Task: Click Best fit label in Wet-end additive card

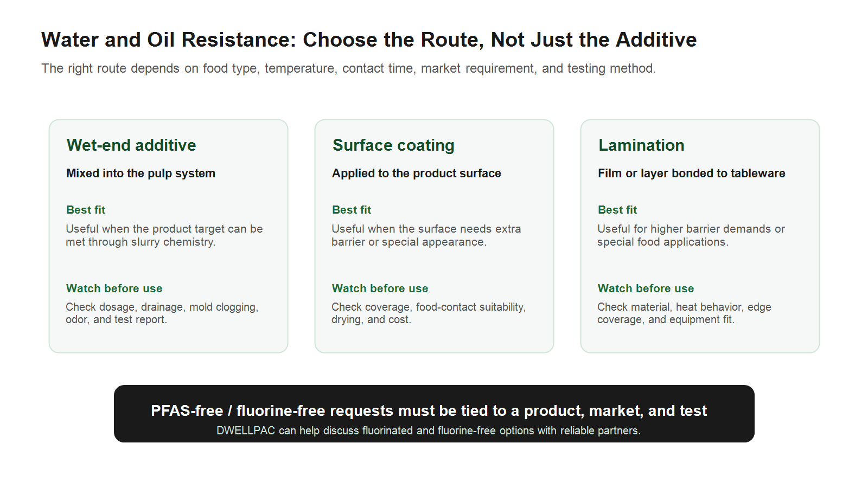Action: (x=86, y=210)
